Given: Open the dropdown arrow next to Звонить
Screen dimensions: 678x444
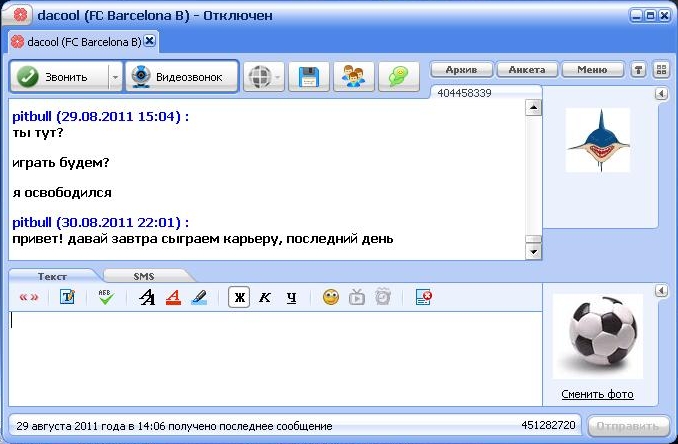Looking at the screenshot, I should pyautogui.click(x=115, y=77).
